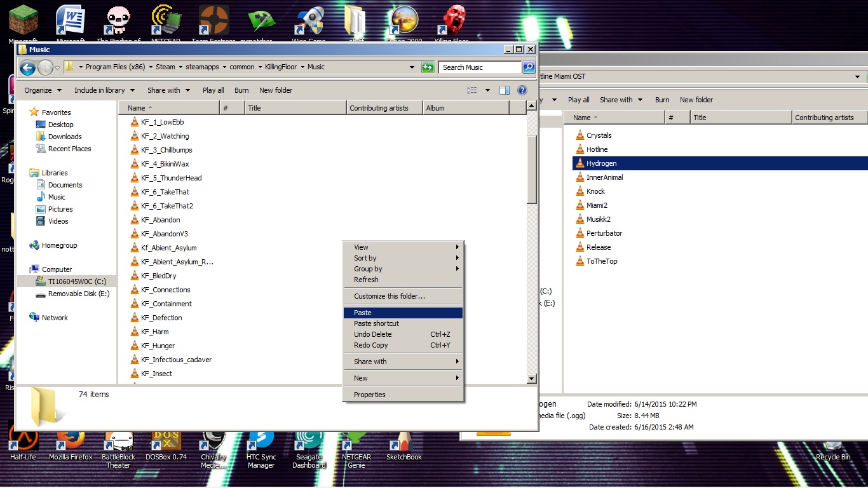
Task: Open the Include in library dropdown
Action: (x=104, y=90)
